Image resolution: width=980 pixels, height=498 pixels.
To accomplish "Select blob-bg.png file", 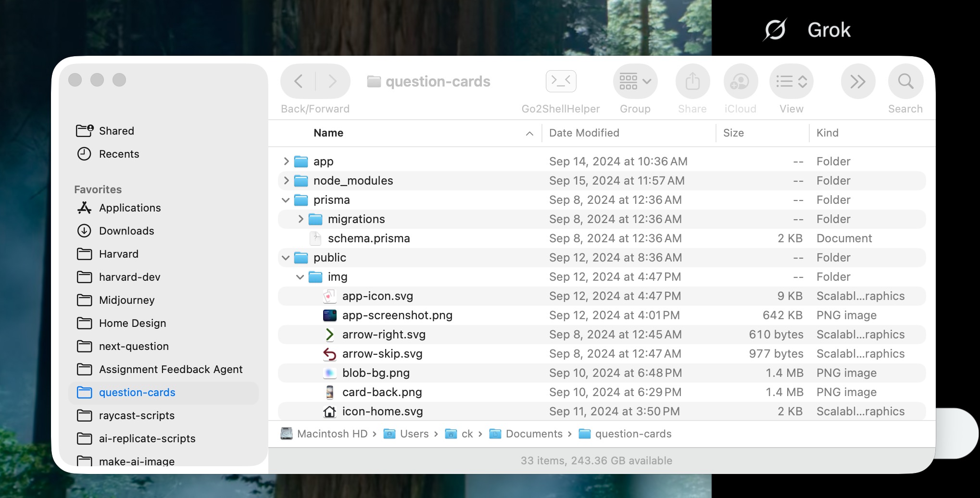I will click(602, 373).
